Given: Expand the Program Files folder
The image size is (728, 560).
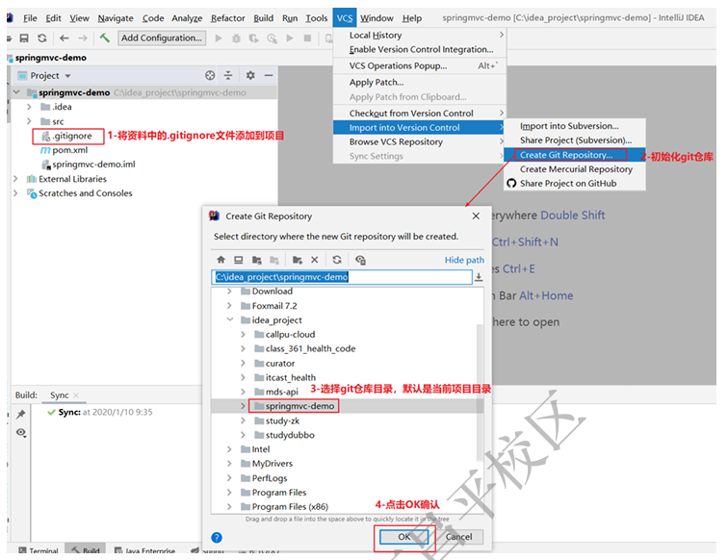Looking at the screenshot, I should click(x=229, y=493).
